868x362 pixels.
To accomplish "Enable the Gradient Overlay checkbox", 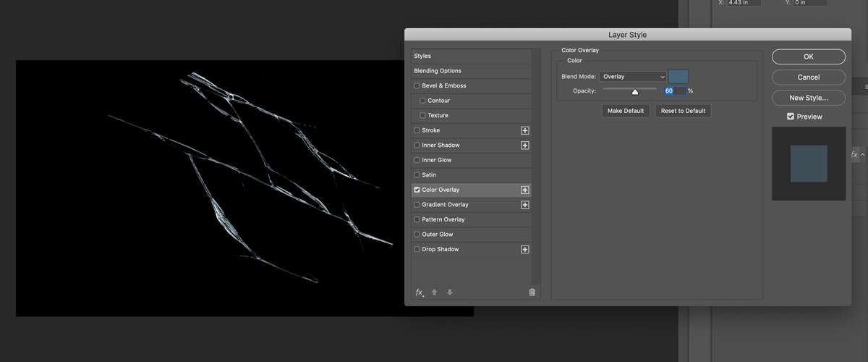I will click(417, 205).
